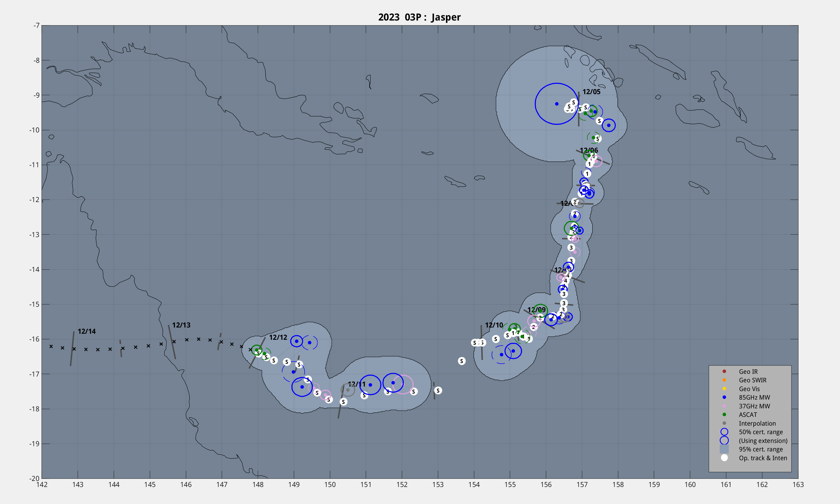Click the 85GHz MW blue legend dot
The width and height of the screenshot is (840, 504).
(x=724, y=397)
